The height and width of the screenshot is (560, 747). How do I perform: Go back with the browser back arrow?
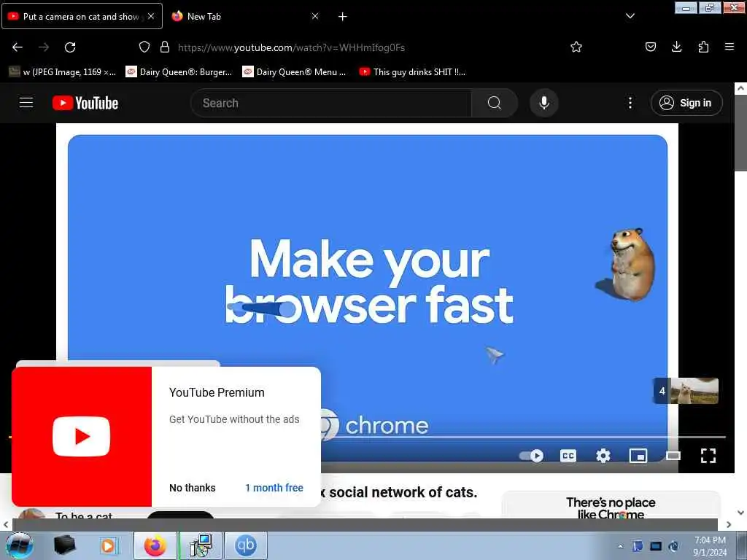(x=18, y=47)
